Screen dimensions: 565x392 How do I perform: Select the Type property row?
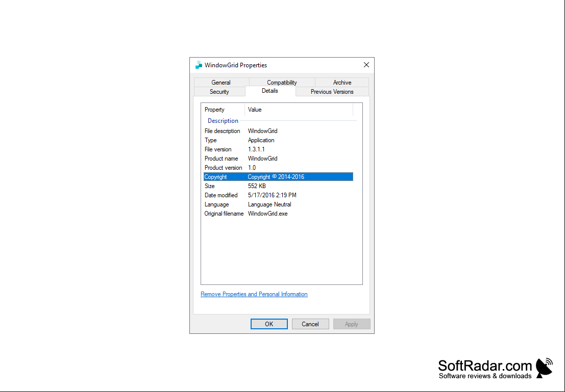pyautogui.click(x=278, y=140)
